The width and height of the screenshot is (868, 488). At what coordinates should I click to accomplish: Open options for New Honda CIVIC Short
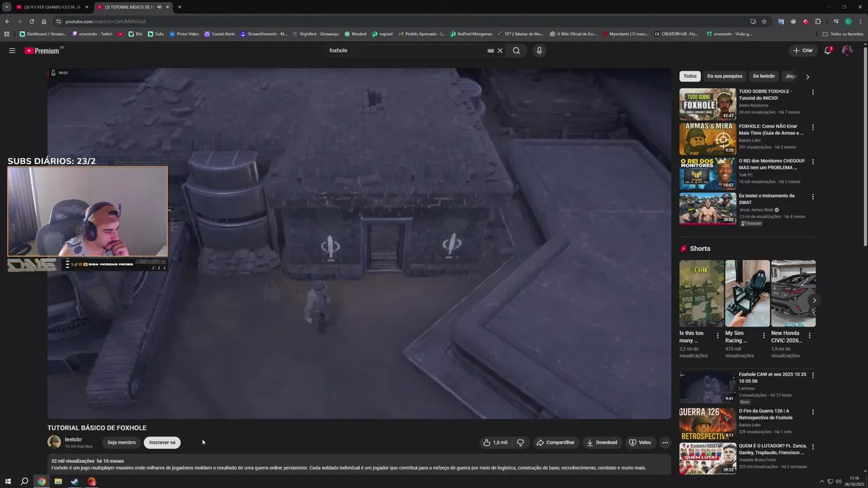pyautogui.click(x=809, y=335)
